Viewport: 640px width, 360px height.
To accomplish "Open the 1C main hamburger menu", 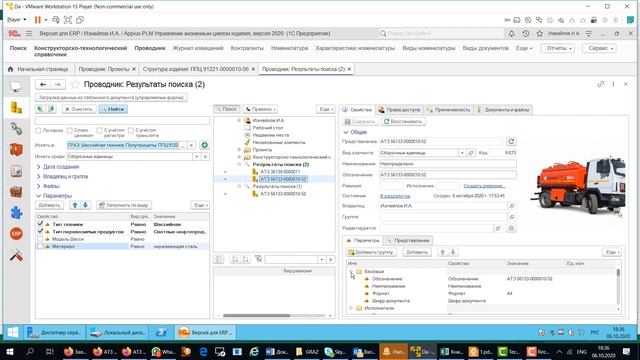I will pos(29,33).
